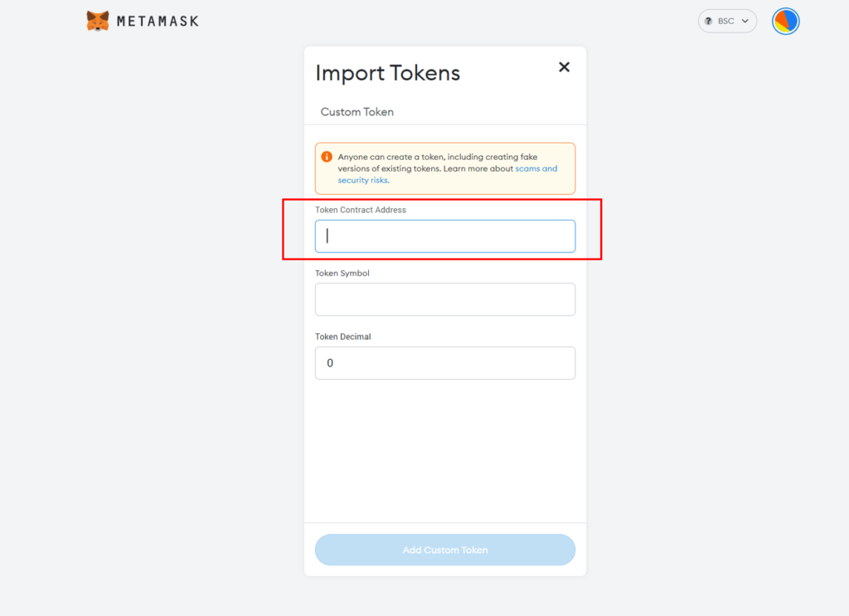Click the Import Tokens heading
The width and height of the screenshot is (849, 616).
pyautogui.click(x=388, y=73)
